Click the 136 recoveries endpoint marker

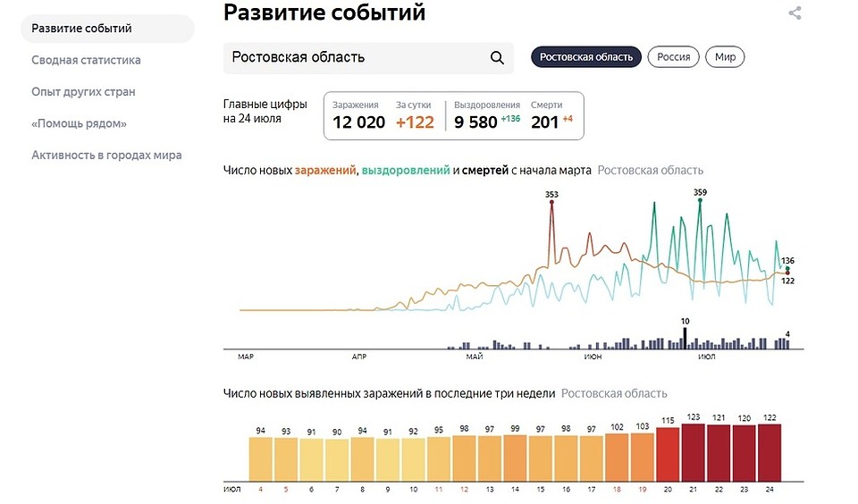click(787, 269)
